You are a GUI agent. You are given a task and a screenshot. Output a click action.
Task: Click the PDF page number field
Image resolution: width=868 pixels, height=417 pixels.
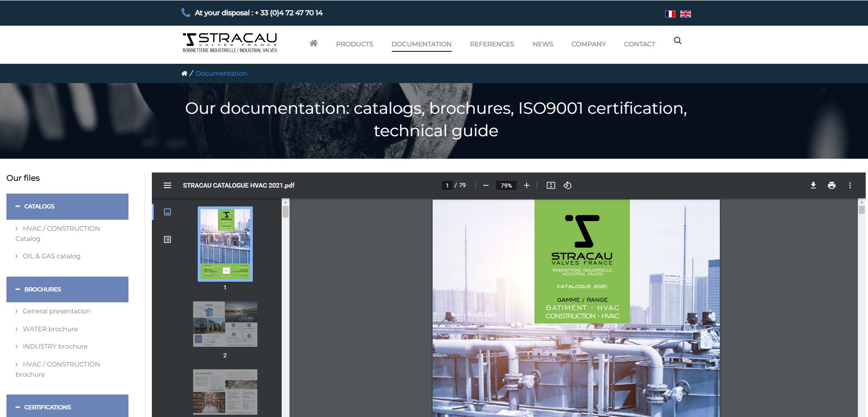coord(447,185)
